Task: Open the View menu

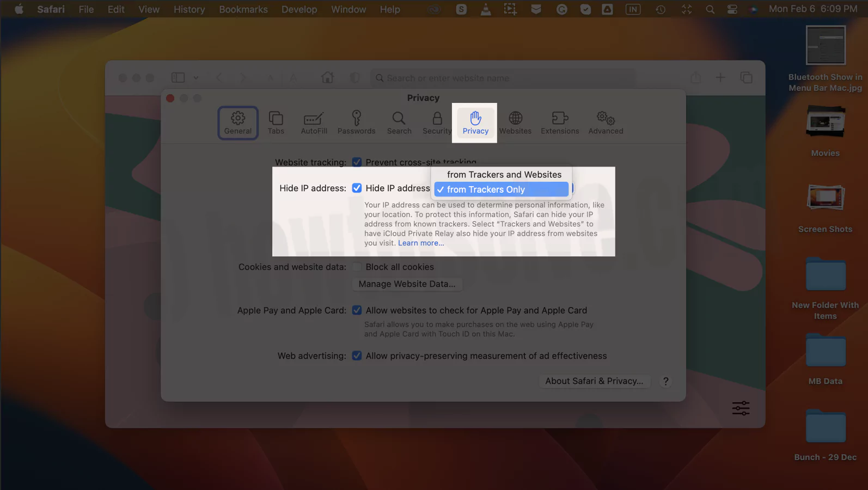Action: [149, 9]
